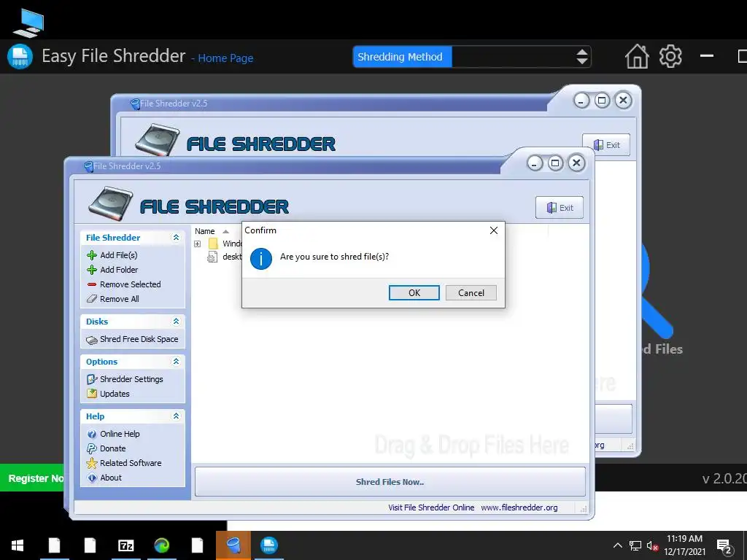Click the muted volume tray icon
Viewport: 747px width, 560px height.
[652, 545]
